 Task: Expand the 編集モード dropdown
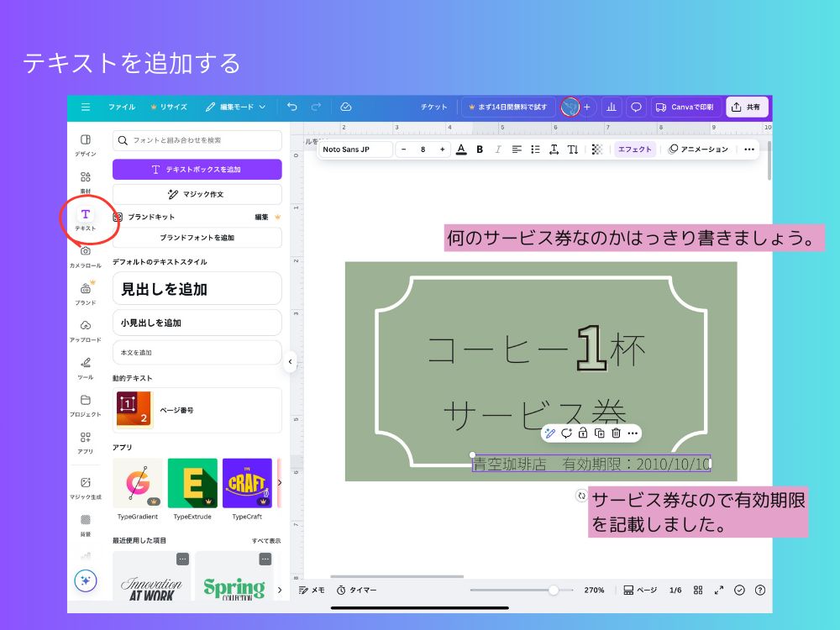pos(236,107)
